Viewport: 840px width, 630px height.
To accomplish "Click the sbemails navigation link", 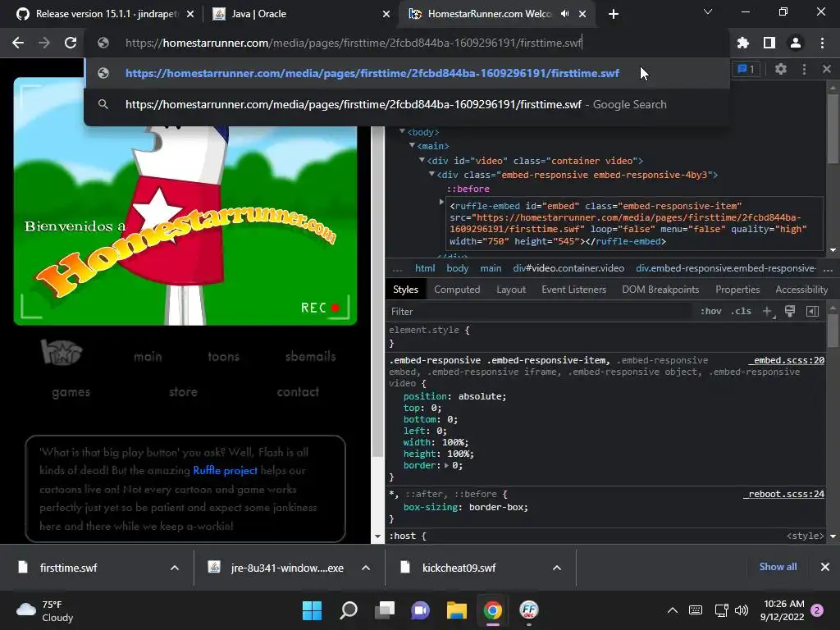I will pyautogui.click(x=310, y=356).
